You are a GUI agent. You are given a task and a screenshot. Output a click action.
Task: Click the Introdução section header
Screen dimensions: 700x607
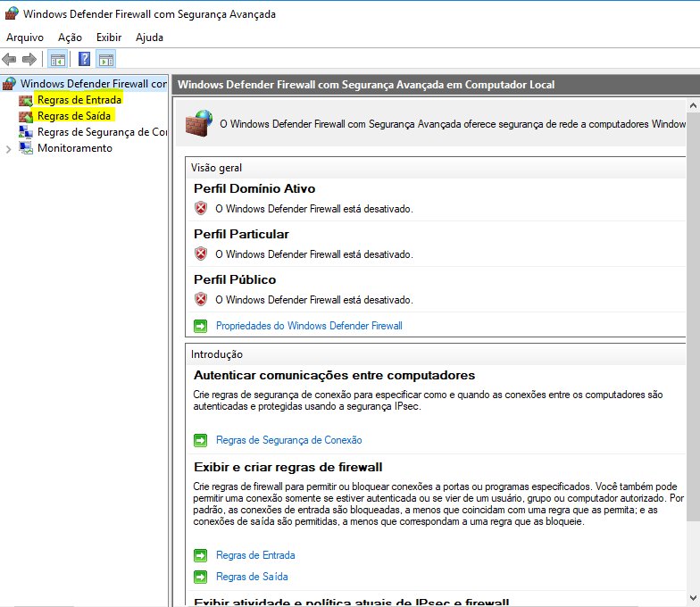[436, 354]
